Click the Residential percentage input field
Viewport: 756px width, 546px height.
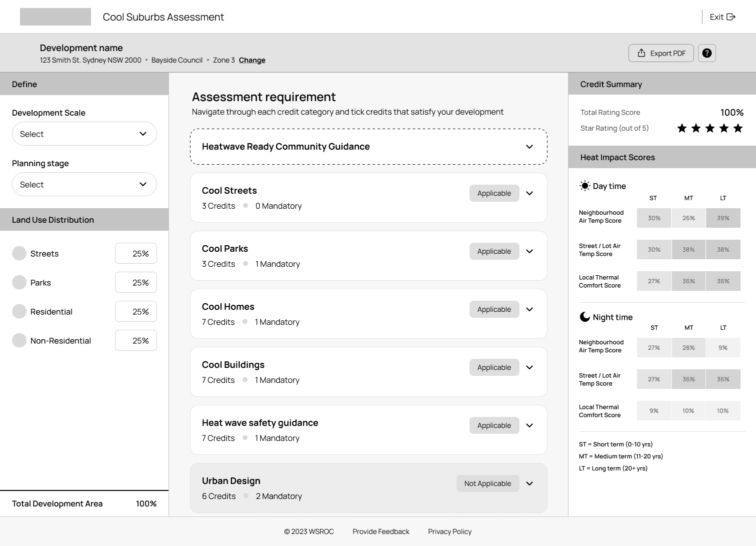pyautogui.click(x=136, y=311)
